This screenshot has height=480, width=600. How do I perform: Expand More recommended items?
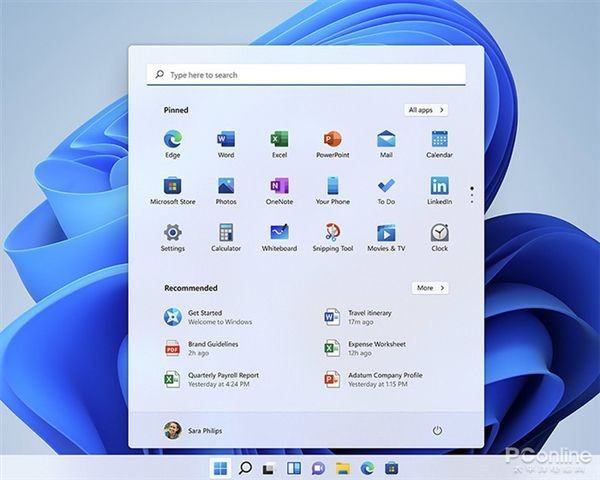[429, 288]
